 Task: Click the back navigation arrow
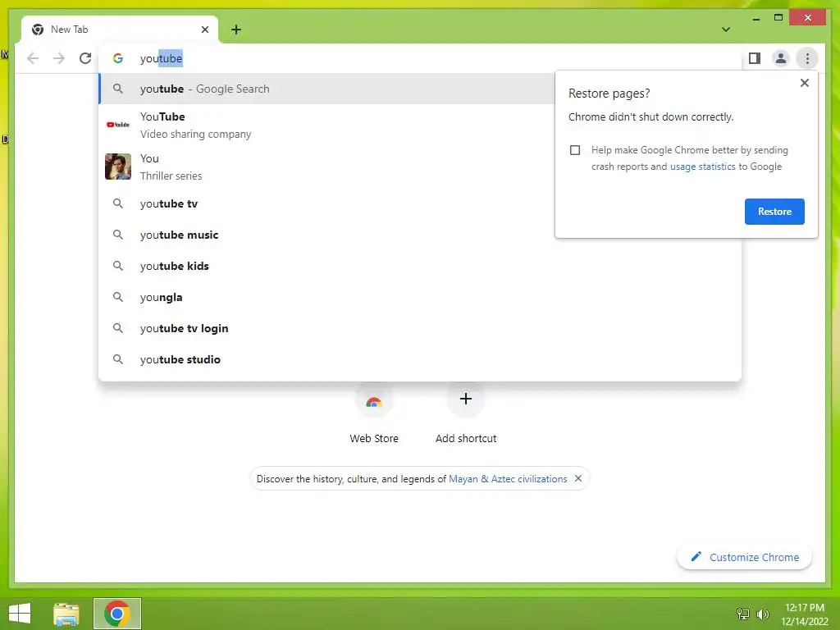33,58
